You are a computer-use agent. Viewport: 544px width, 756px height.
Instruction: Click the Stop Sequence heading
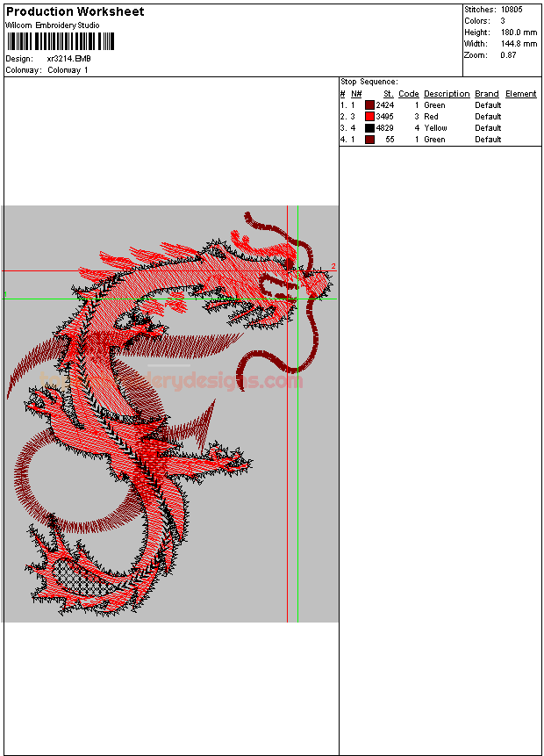pyautogui.click(x=369, y=82)
